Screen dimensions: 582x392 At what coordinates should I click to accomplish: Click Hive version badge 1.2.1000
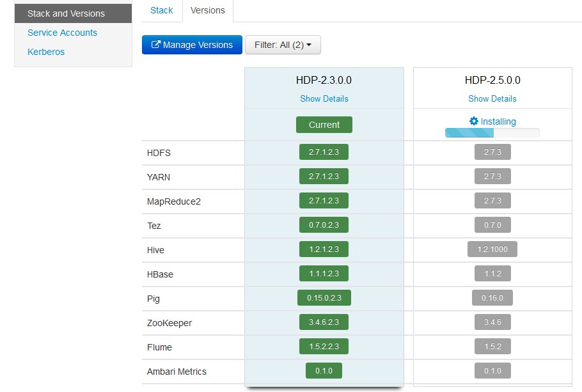(492, 249)
